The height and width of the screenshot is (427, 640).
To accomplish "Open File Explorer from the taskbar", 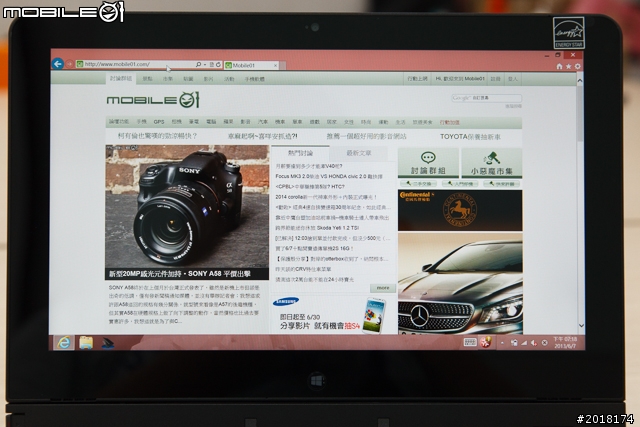I will click(86, 342).
